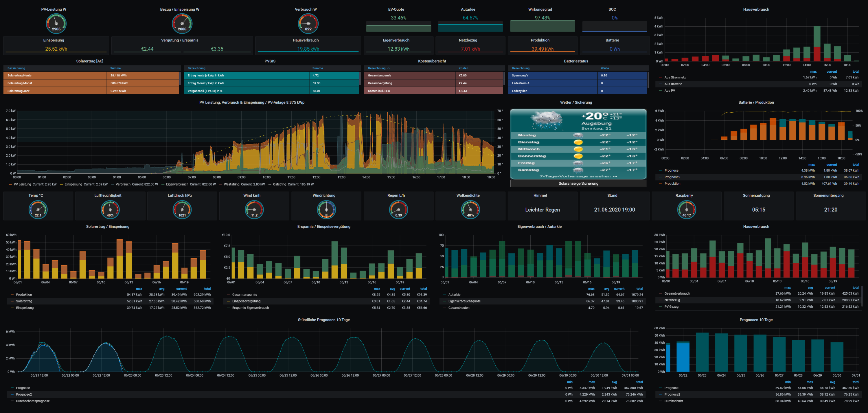Open the Stündliche Prognosen 10 Tage panel menu

(x=323, y=320)
